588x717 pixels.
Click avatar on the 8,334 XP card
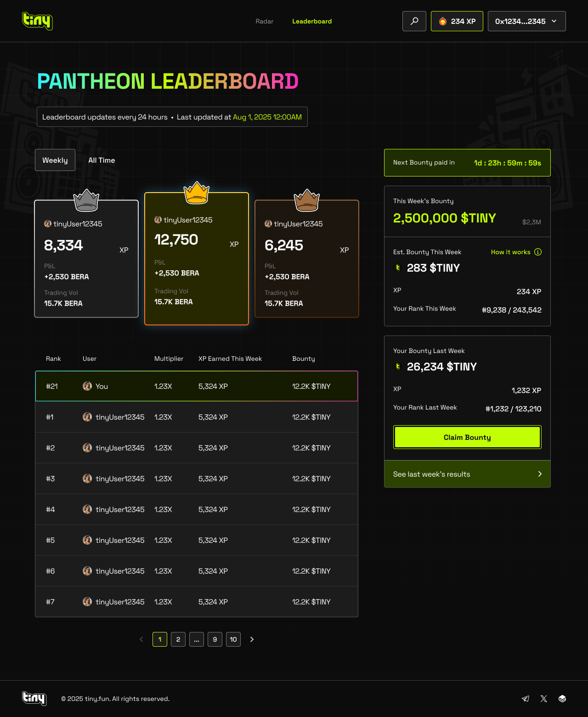coord(48,224)
